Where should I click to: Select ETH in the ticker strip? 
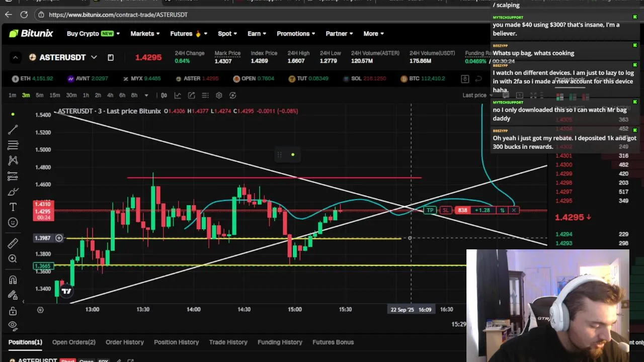coord(32,78)
